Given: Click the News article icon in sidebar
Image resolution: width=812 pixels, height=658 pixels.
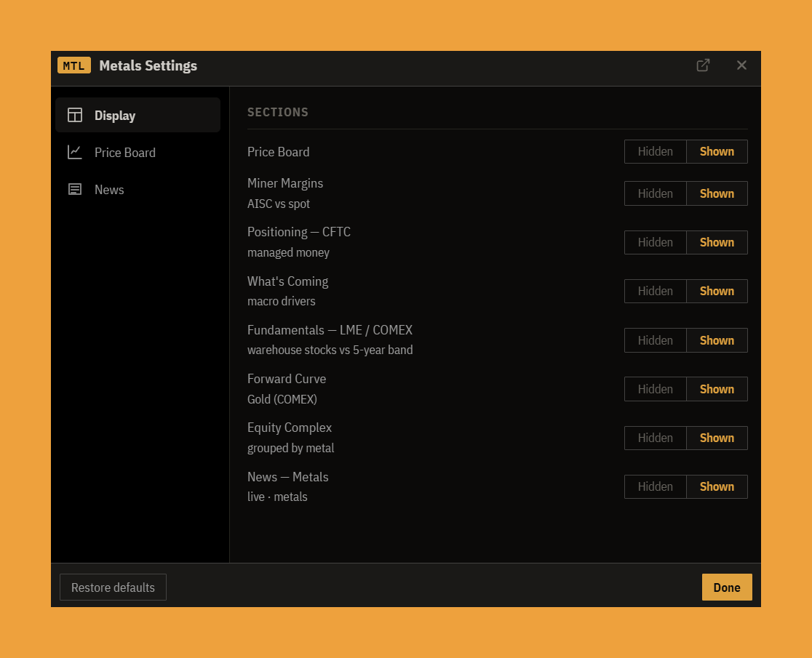Looking at the screenshot, I should click(x=75, y=189).
